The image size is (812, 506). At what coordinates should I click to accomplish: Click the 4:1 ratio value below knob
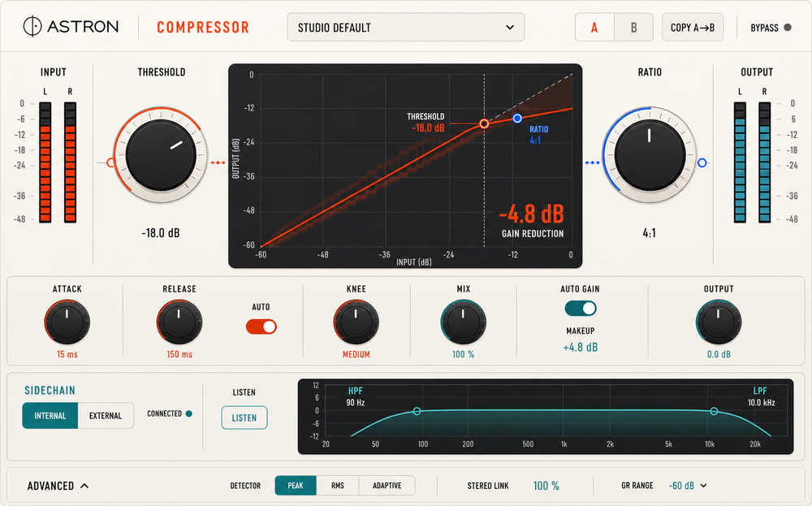650,233
